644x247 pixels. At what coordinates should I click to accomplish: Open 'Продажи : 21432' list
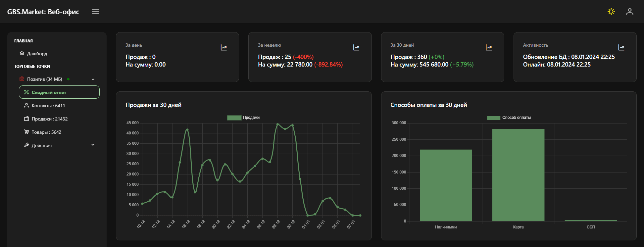coord(49,119)
